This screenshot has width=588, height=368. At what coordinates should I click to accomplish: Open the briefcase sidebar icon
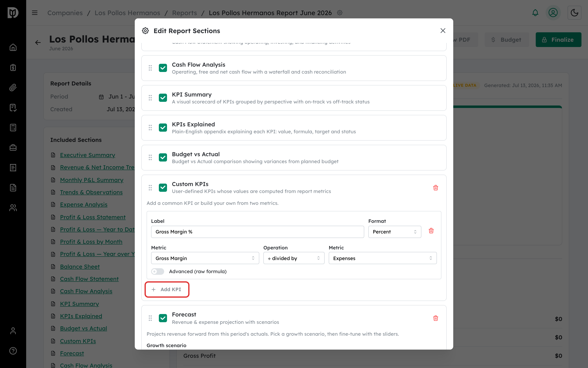[x=13, y=147]
